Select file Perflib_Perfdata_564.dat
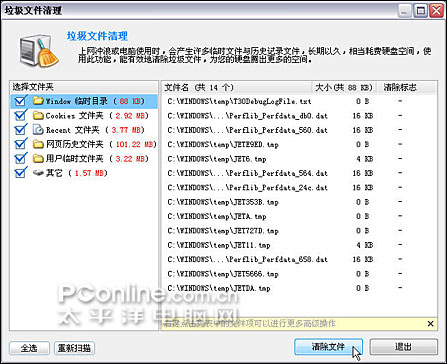The height and width of the screenshot is (364, 447). (299, 173)
